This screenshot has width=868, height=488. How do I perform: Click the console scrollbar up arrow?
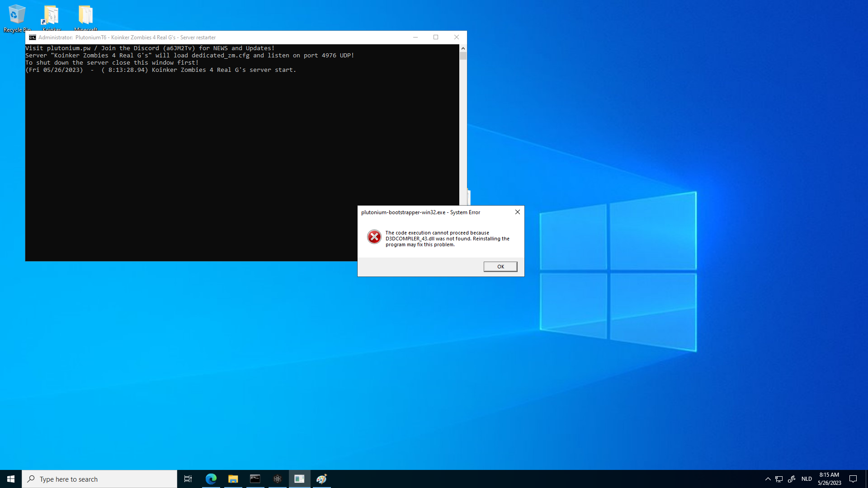tap(463, 48)
